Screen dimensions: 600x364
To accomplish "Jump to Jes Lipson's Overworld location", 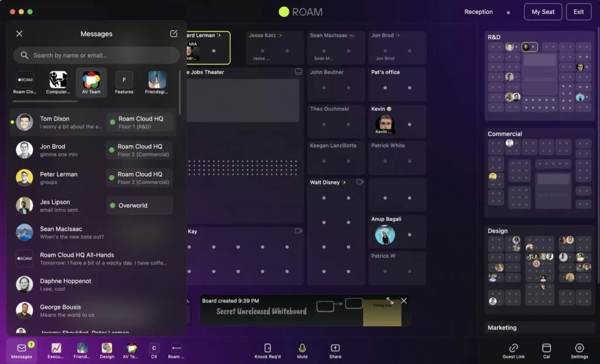I will 139,205.
